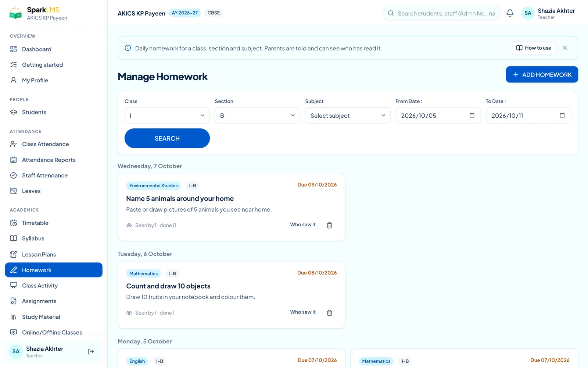
Task: Open the To Date calendar picker icon
Action: [562, 115]
